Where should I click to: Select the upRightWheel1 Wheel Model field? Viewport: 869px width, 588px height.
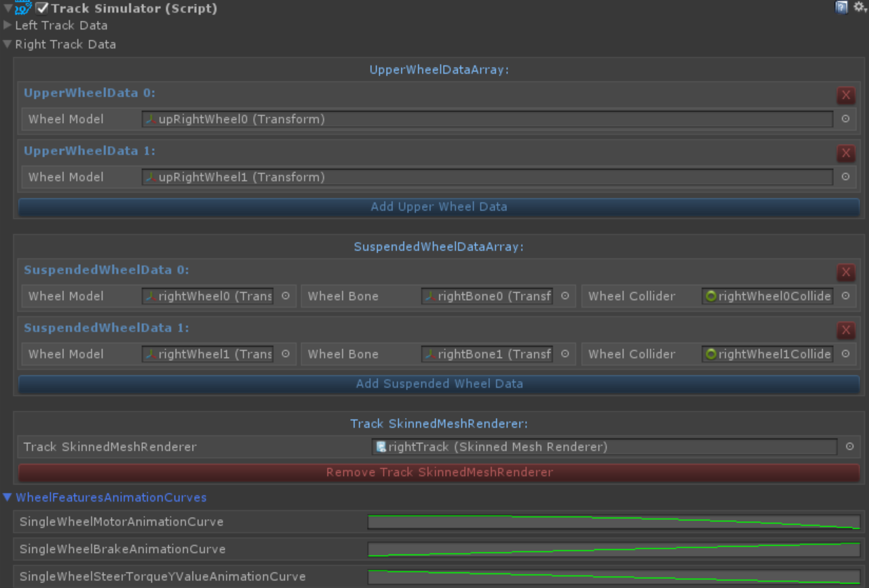(x=487, y=178)
